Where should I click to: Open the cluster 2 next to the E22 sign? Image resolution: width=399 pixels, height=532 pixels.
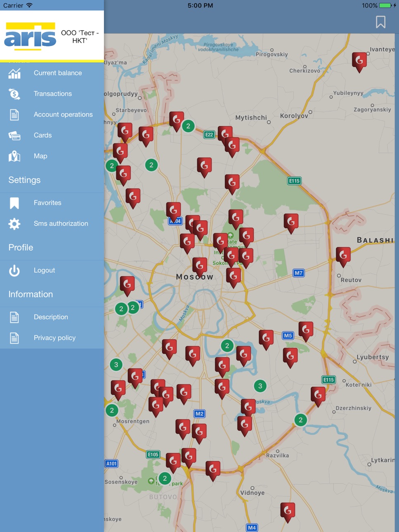188,126
